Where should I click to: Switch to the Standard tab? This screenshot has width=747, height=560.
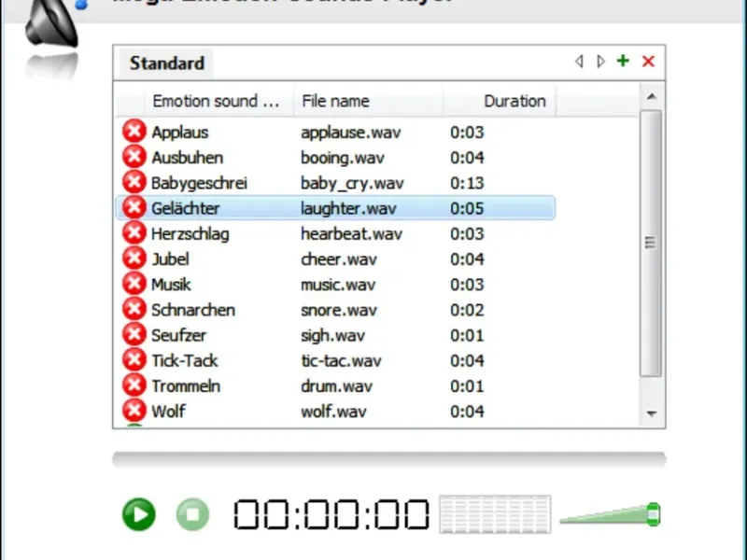click(x=166, y=63)
